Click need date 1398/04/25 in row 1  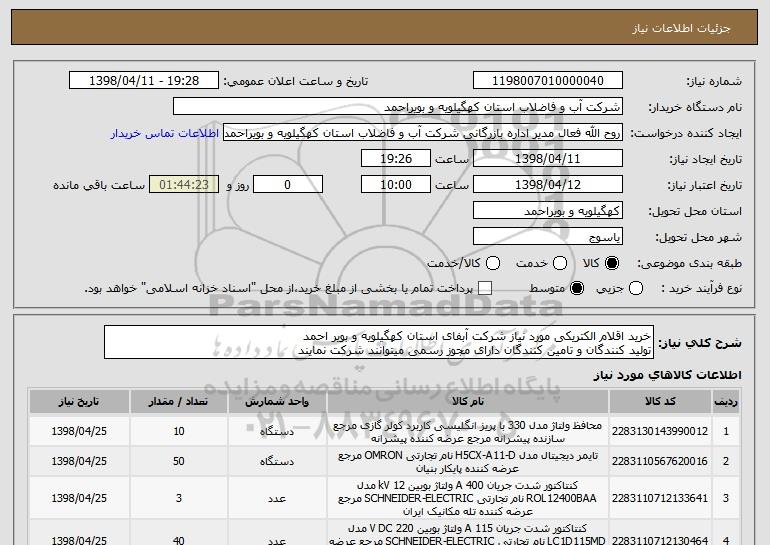79,431
